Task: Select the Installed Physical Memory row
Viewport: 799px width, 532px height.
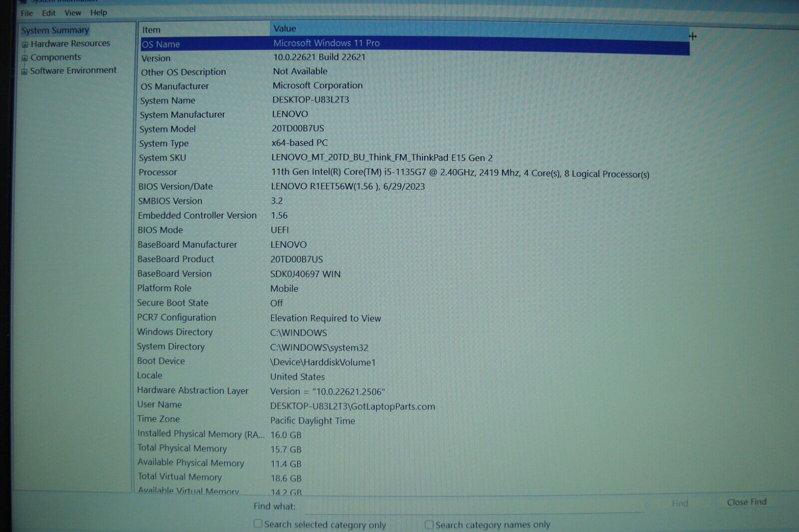Action: coord(414,434)
